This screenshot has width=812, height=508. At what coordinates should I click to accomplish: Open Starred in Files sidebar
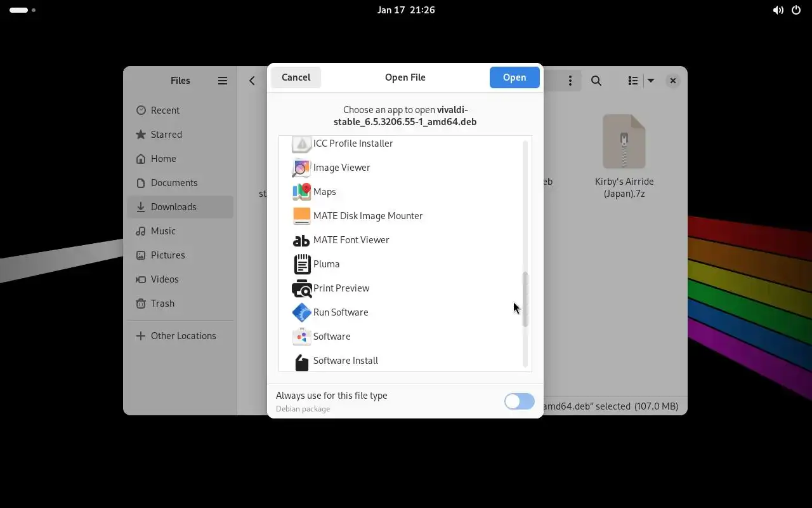pyautogui.click(x=180, y=135)
